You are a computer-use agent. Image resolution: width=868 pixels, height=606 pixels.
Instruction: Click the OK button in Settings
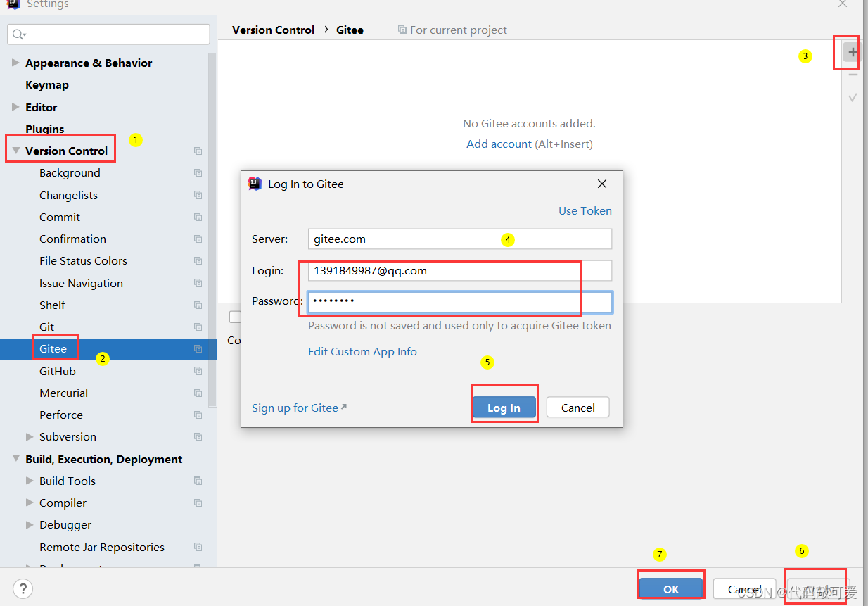[671, 589]
